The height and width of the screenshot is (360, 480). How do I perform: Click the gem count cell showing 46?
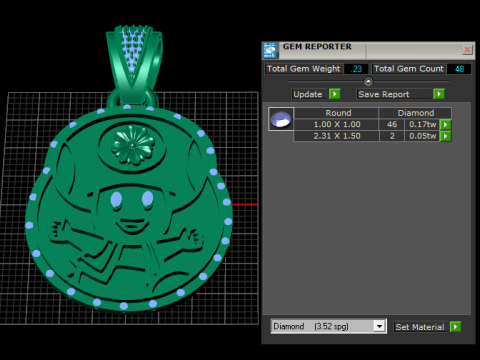coord(392,124)
